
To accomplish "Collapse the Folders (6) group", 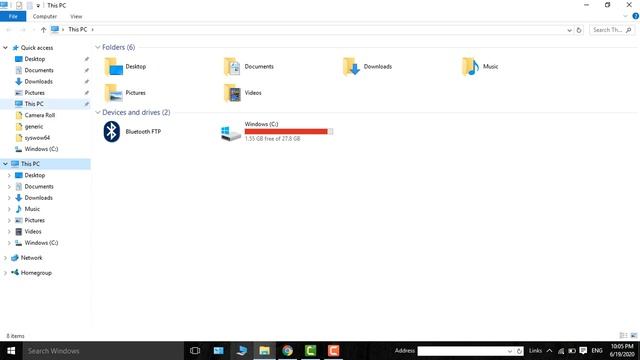I will pos(98,47).
